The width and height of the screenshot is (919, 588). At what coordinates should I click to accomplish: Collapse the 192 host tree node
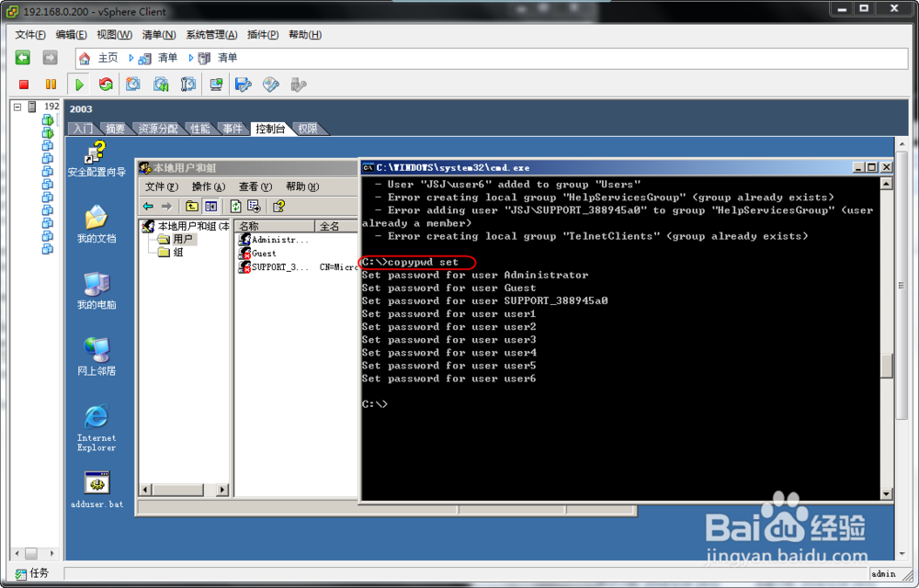[17, 107]
